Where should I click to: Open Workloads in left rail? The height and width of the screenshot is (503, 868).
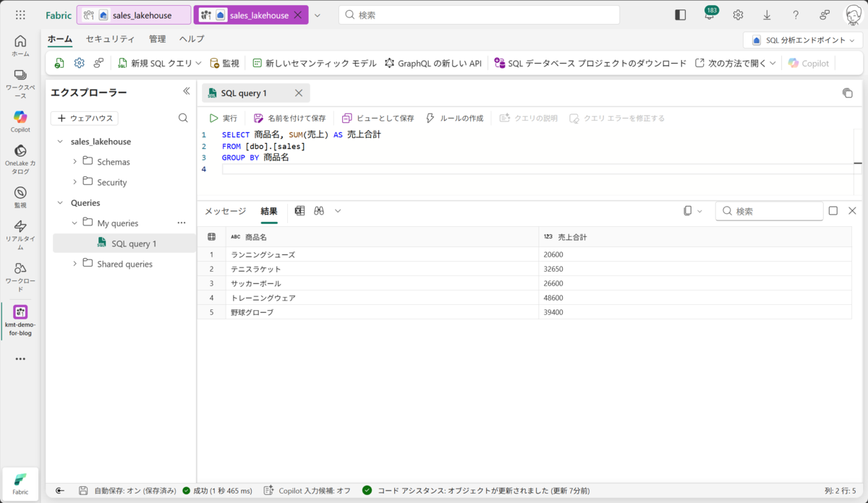[20, 276]
